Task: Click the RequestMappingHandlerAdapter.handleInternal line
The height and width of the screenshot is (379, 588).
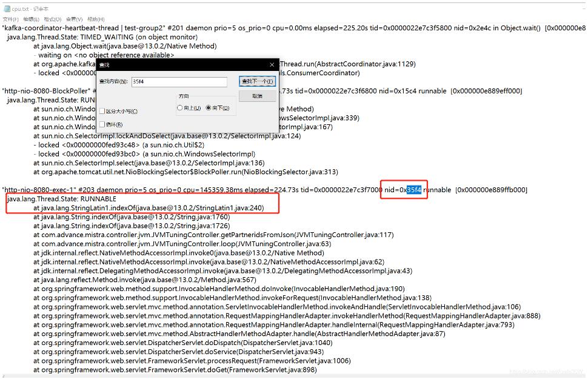Action: point(274,325)
